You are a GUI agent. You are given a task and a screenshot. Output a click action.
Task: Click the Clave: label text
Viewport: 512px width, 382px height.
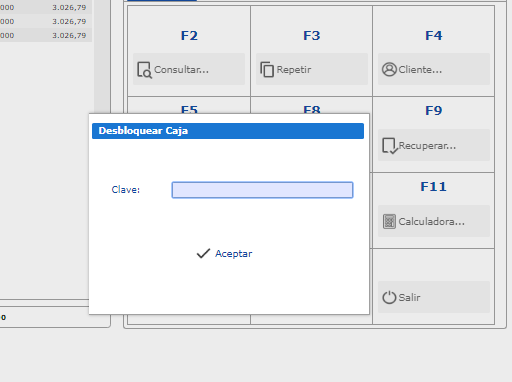tap(126, 190)
